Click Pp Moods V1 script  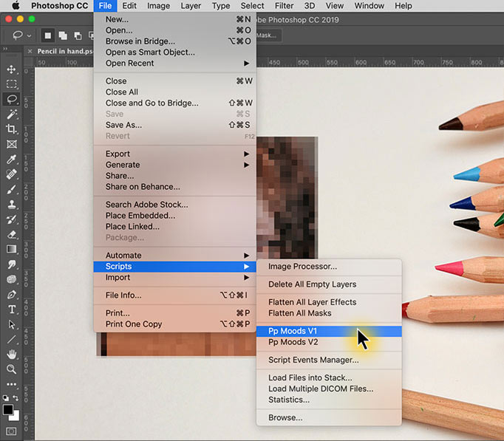pos(329,331)
